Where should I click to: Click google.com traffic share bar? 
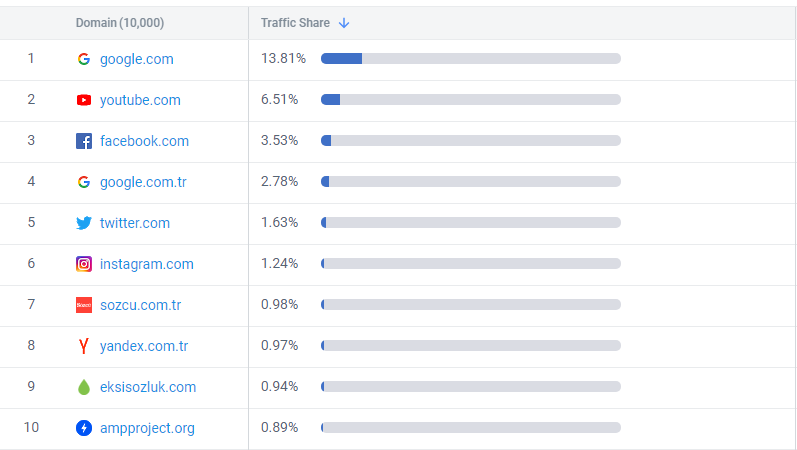470,59
